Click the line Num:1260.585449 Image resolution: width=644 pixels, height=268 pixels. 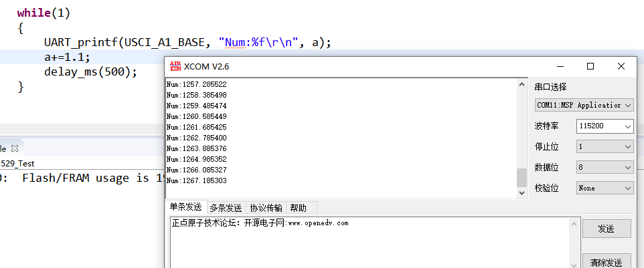click(x=197, y=116)
